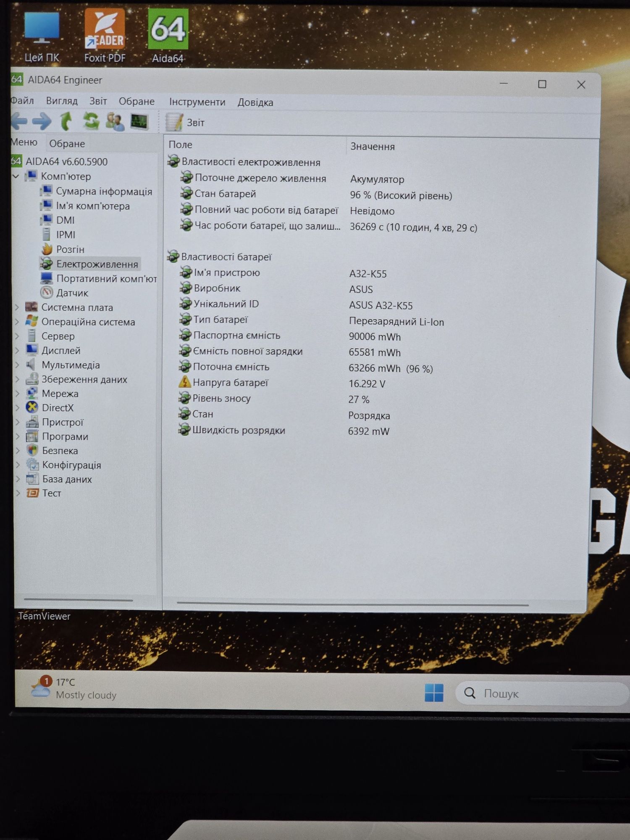630x840 pixels.
Task: Open the Інструменти menu
Action: (197, 102)
